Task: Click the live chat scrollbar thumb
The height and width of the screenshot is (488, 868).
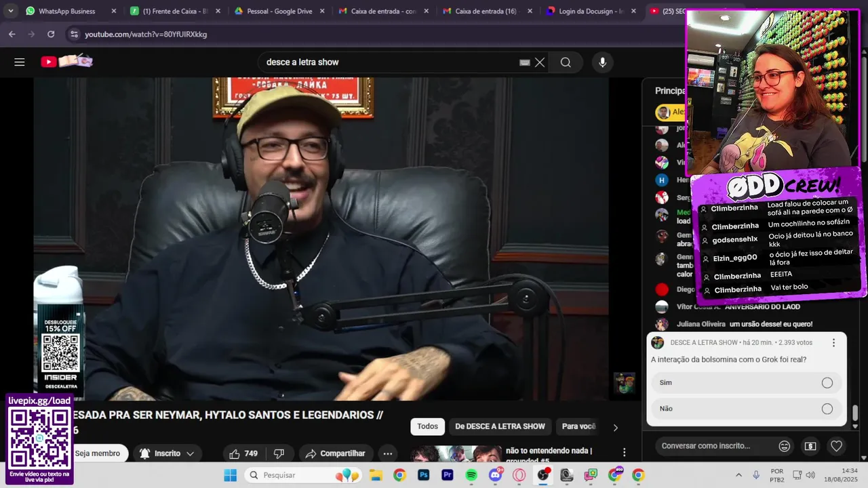Action: click(x=855, y=413)
